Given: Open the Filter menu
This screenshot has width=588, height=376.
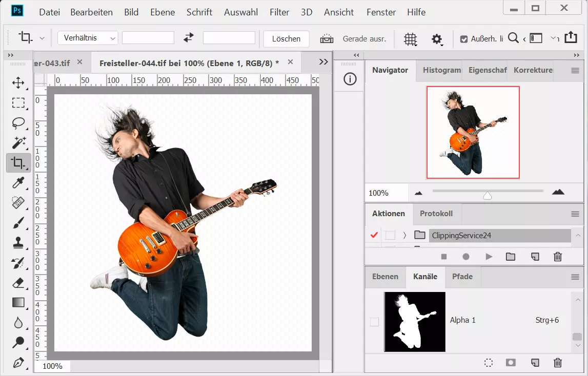Looking at the screenshot, I should [x=279, y=12].
